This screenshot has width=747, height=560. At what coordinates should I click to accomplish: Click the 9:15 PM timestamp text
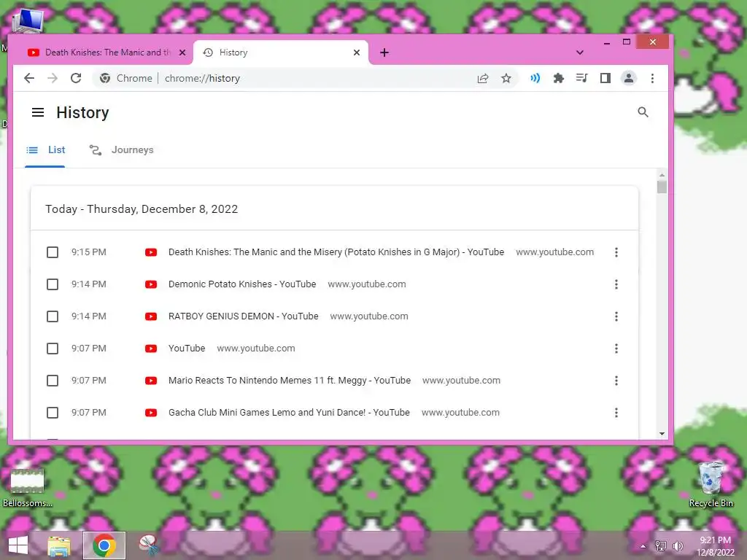(88, 252)
